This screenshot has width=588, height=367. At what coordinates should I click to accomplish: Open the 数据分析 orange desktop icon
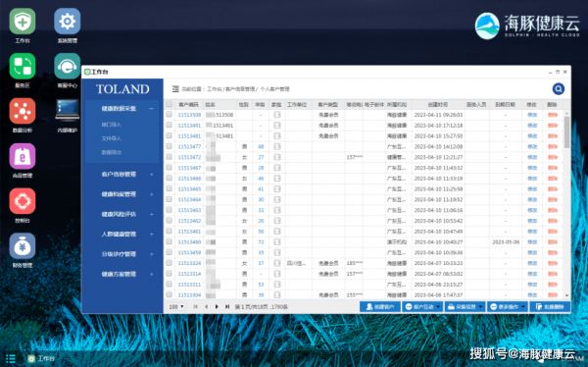point(23,111)
